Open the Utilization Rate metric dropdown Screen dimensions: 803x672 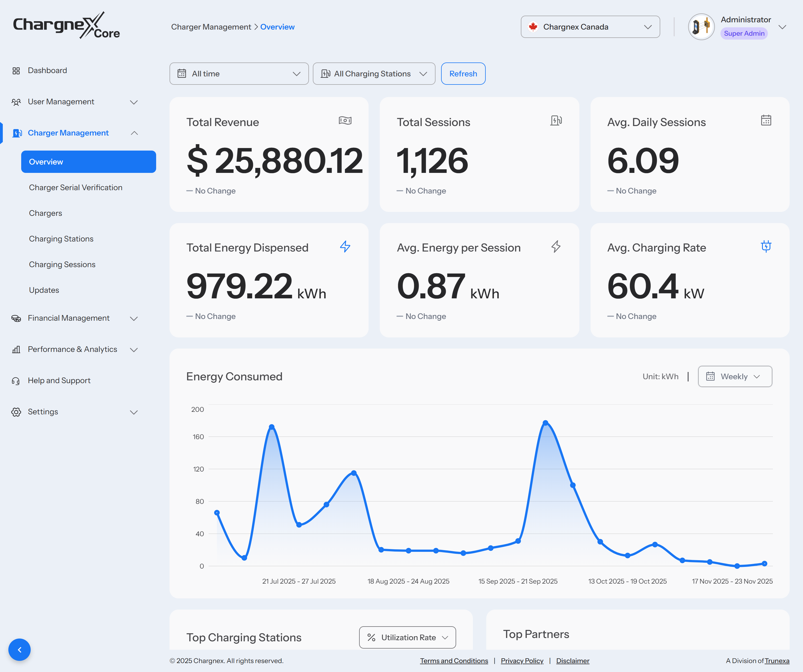407,637
